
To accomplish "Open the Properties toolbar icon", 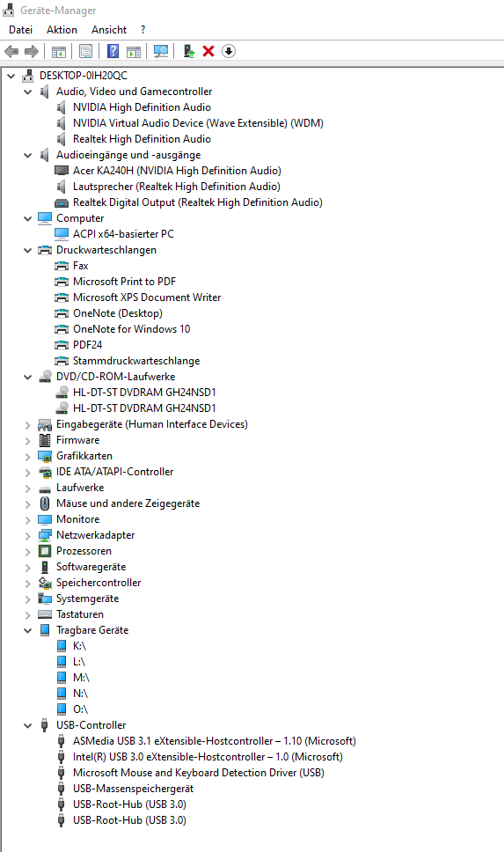I will [86, 52].
